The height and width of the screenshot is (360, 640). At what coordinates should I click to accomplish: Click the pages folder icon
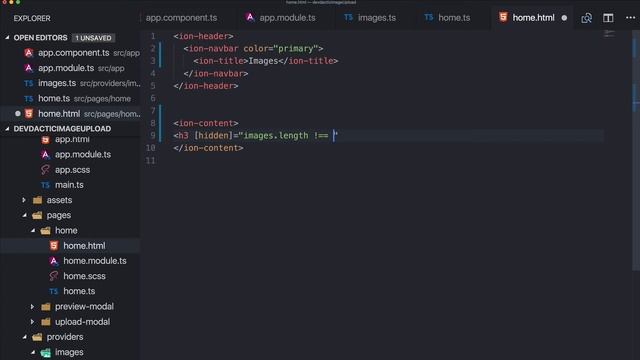click(37, 215)
